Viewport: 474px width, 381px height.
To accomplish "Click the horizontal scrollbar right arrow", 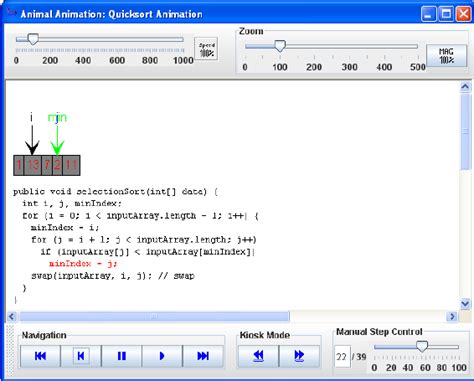I will [x=452, y=316].
